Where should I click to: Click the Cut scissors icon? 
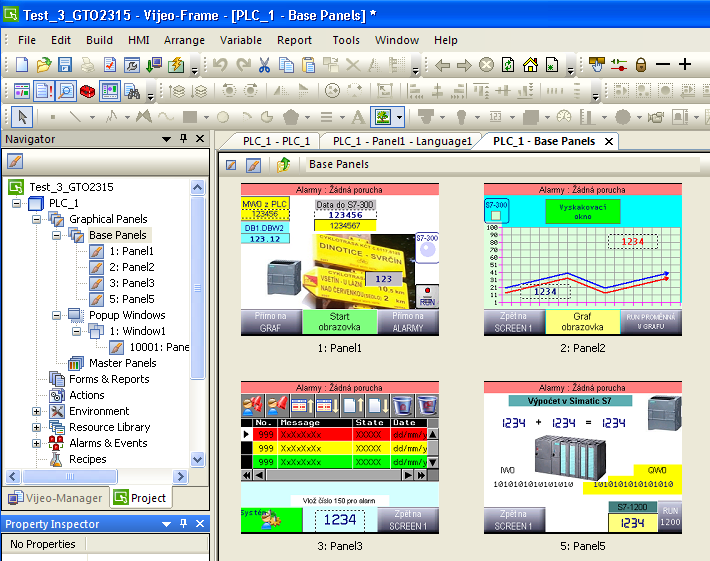coord(264,65)
